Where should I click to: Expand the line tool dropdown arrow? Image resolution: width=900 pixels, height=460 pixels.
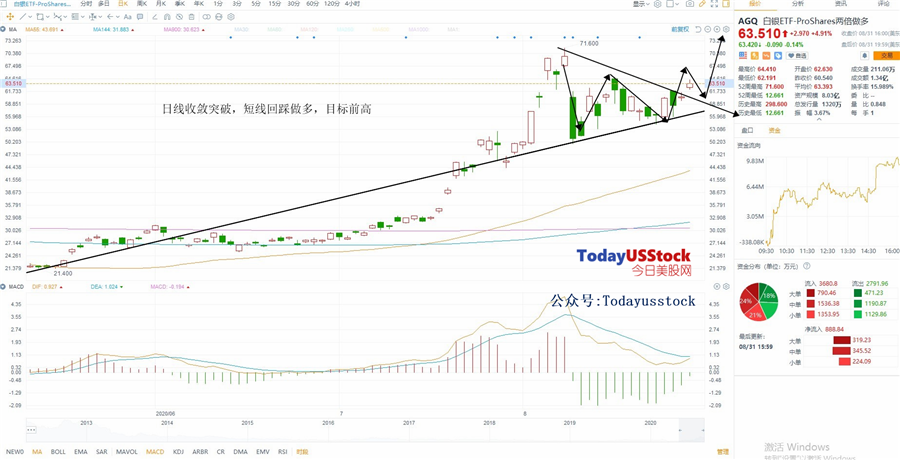[x=30, y=17]
